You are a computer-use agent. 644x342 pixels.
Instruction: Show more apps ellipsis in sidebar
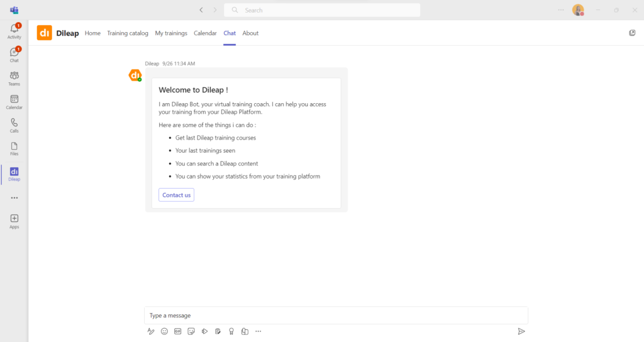pyautogui.click(x=14, y=198)
